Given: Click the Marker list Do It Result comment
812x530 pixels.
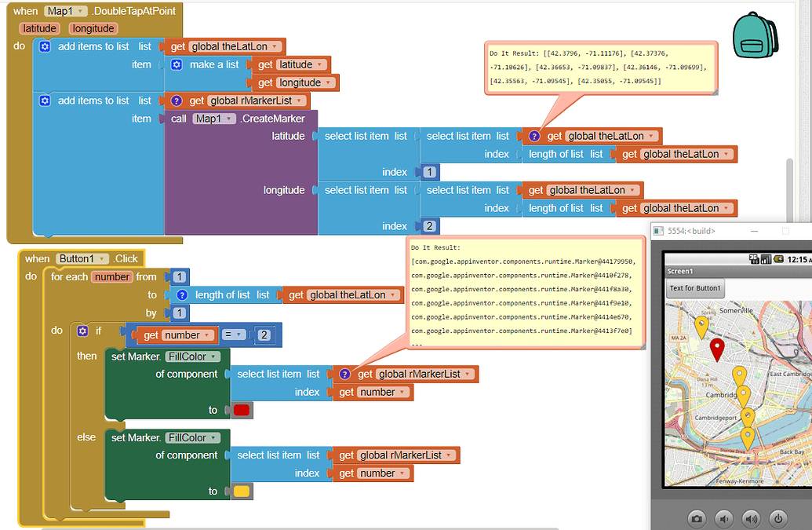Looking at the screenshot, I should coord(525,293).
